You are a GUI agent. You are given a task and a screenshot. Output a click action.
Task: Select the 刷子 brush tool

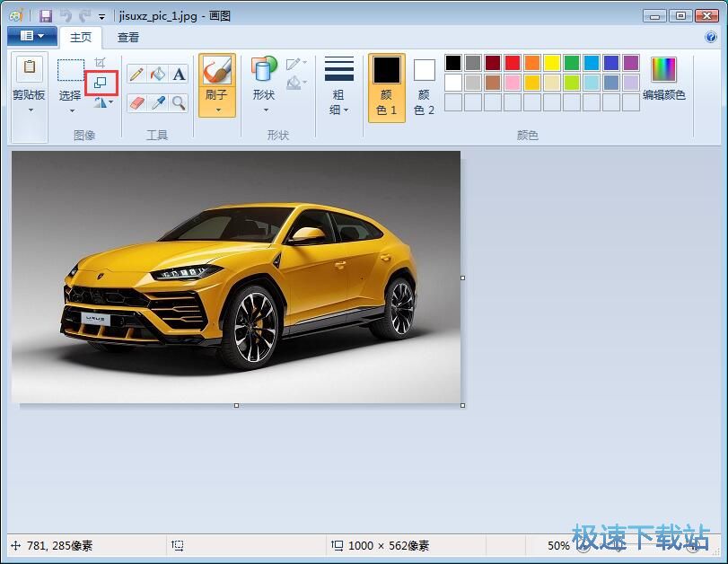pos(217,71)
